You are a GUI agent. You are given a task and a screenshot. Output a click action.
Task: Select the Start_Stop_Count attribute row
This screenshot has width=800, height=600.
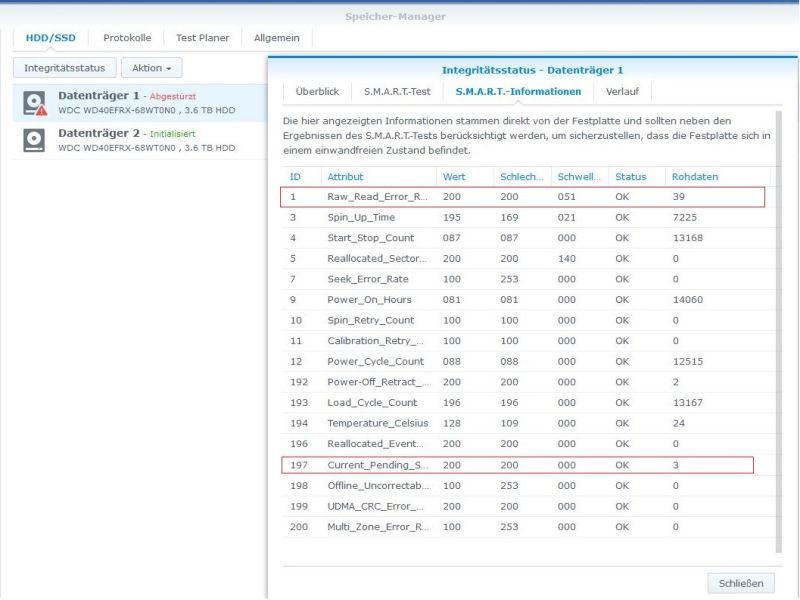point(527,238)
